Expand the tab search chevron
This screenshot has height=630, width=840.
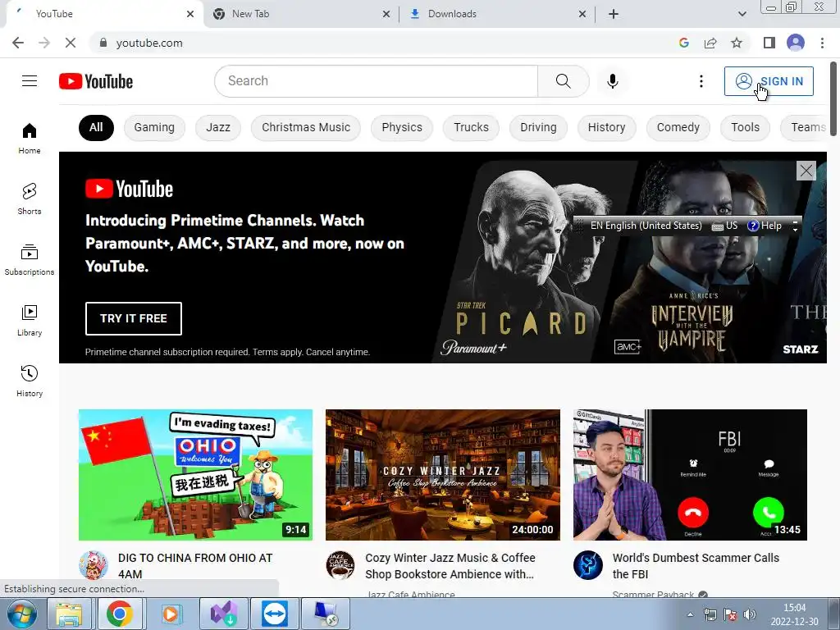[x=742, y=14]
